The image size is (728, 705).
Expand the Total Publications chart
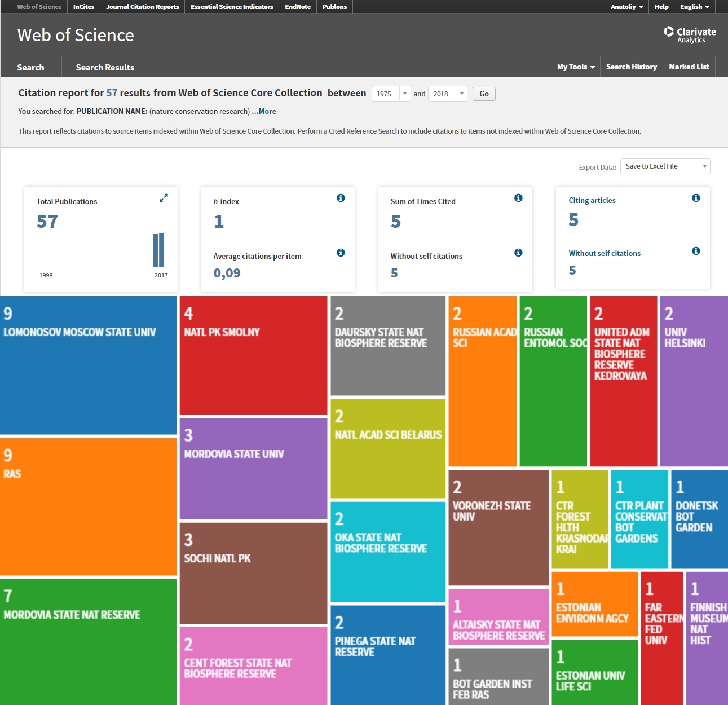164,198
